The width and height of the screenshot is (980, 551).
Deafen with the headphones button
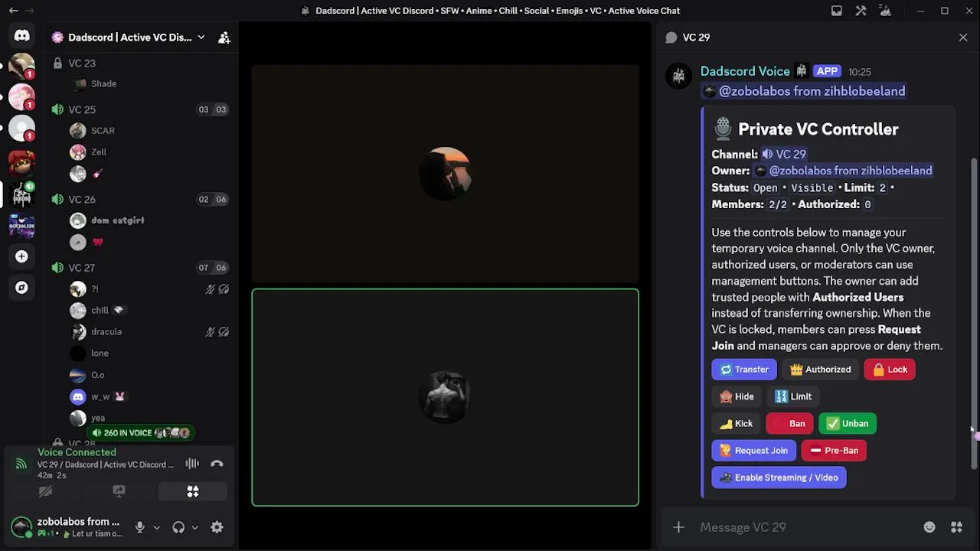click(x=178, y=527)
